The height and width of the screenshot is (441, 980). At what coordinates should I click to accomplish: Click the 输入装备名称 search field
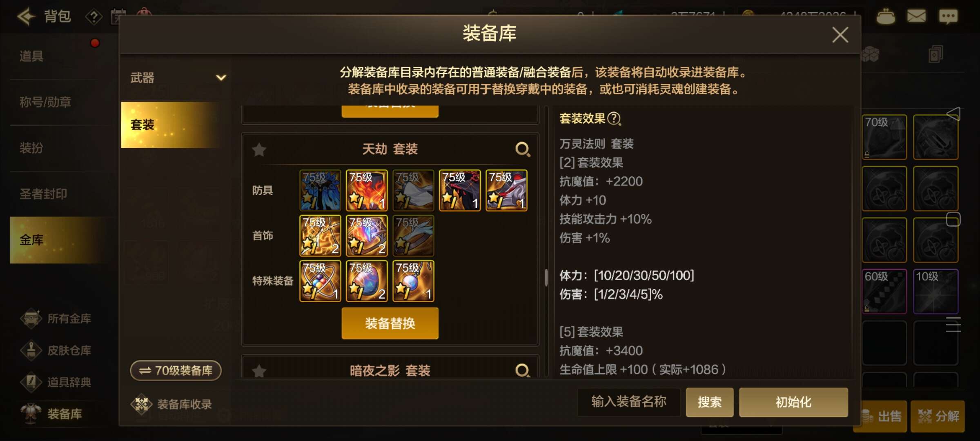pyautogui.click(x=629, y=402)
